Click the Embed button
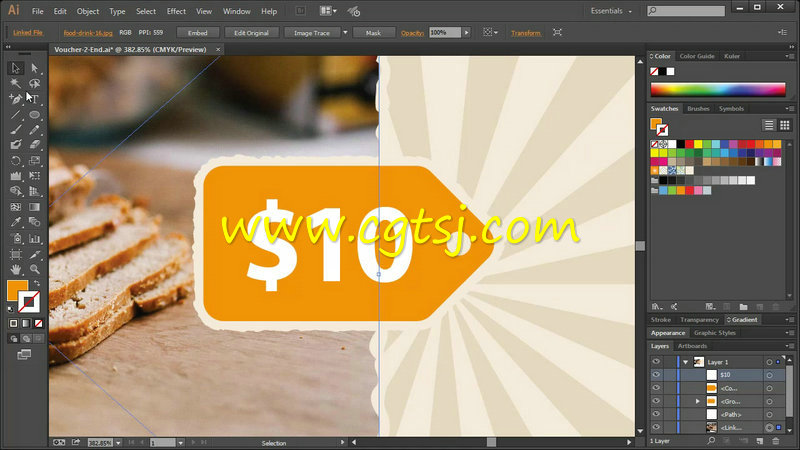This screenshot has height=450, width=800. pos(197,33)
